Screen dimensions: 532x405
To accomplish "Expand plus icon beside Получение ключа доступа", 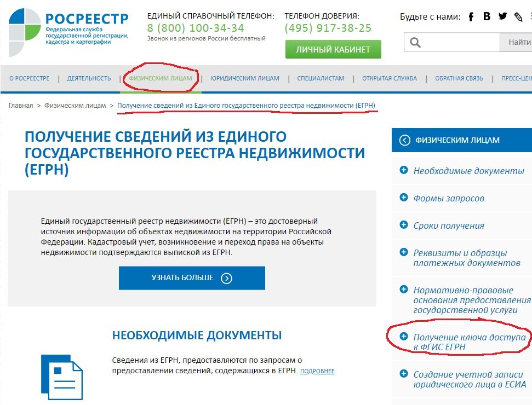I will click(x=404, y=336).
